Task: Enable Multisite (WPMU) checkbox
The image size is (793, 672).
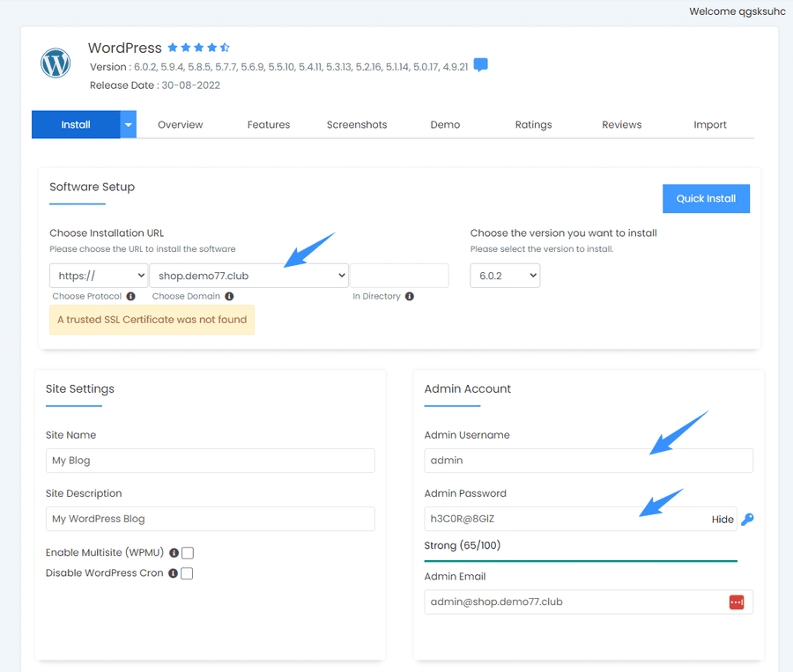Action: pos(188,553)
